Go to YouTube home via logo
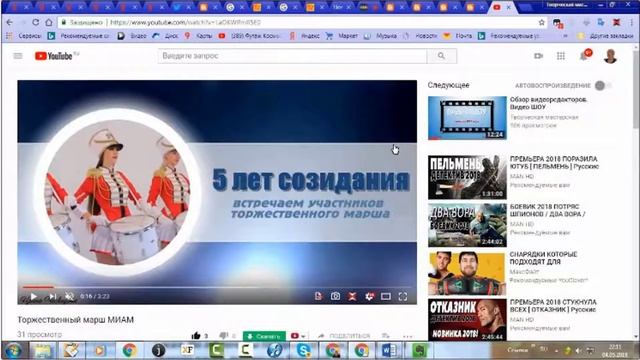This screenshot has width=640, height=360. pyautogui.click(x=53, y=56)
